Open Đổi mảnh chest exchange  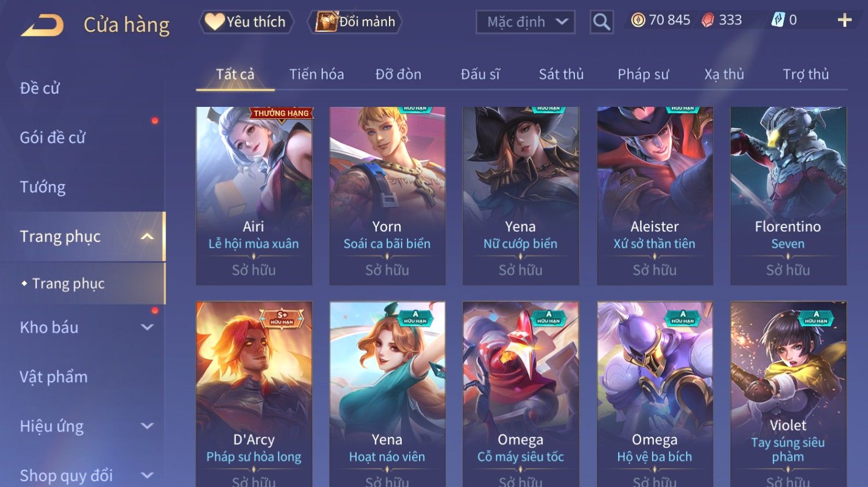[x=355, y=22]
